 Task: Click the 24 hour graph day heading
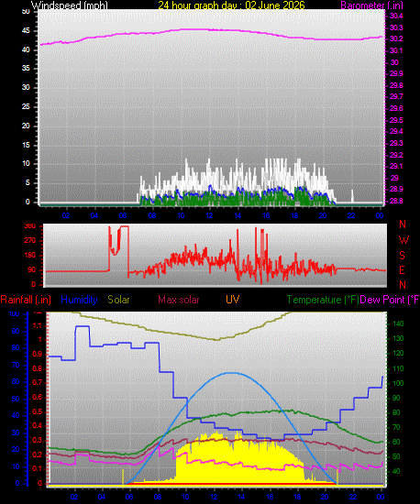point(231,5)
